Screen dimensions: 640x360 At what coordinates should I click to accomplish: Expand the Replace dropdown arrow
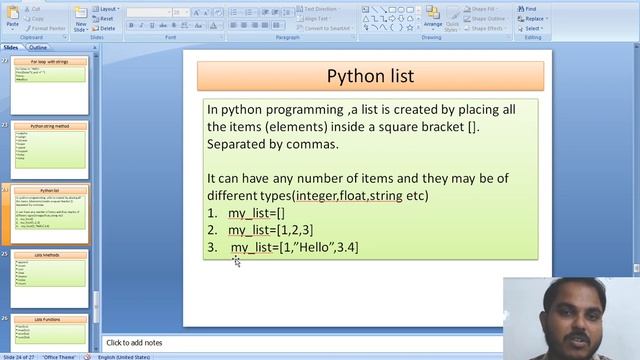click(547, 19)
